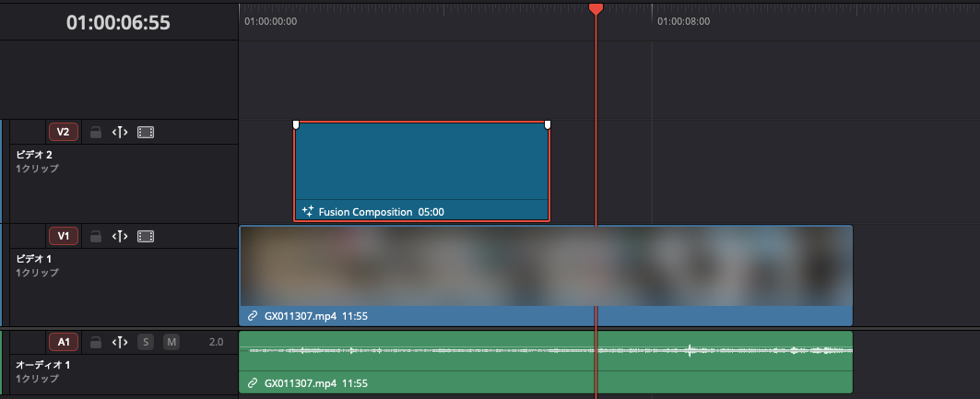Screen dimensions: 980x399
Task: Toggle auto track selector on A1
Action: [120, 342]
